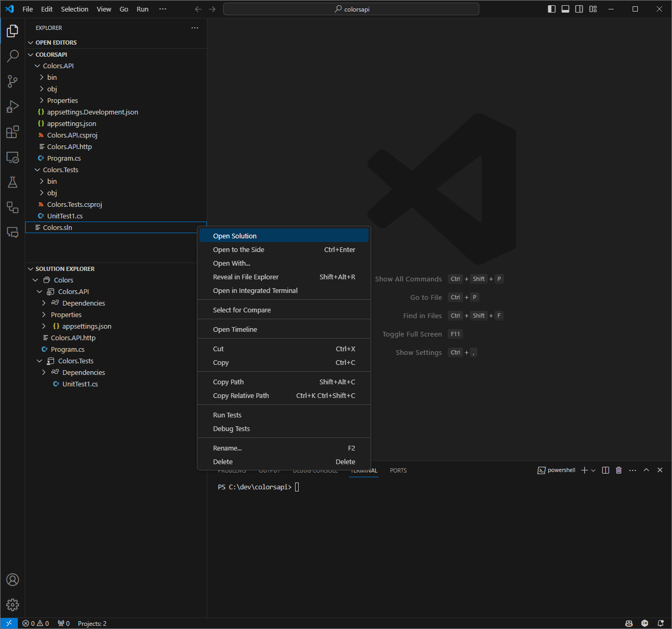Open the Customize Layout icon
Image resolution: width=672 pixels, height=629 pixels.
593,9
